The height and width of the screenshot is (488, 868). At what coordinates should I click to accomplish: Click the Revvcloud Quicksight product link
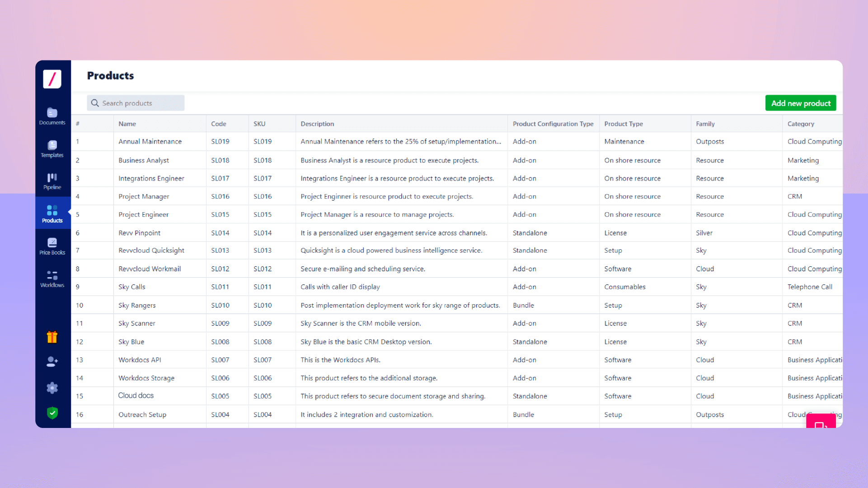[151, 250]
